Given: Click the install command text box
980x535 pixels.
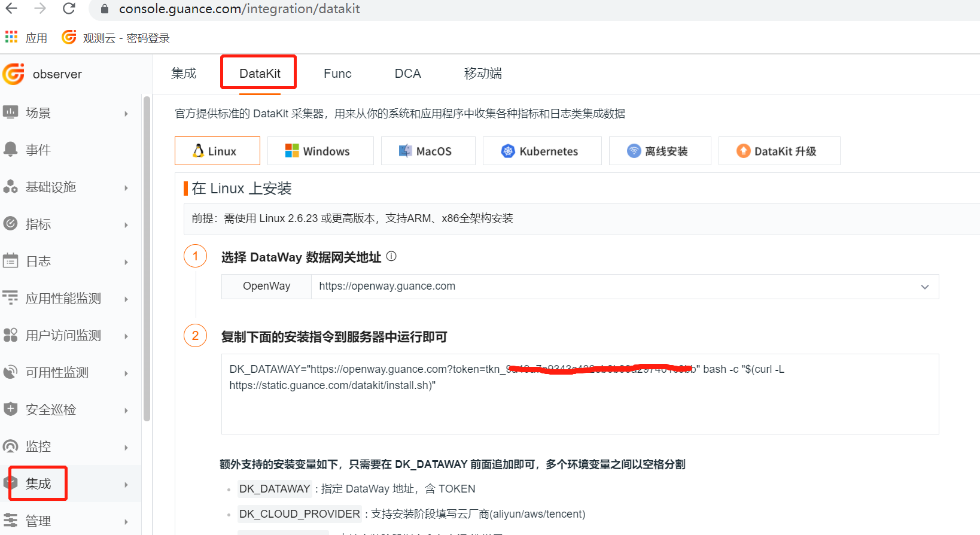Looking at the screenshot, I should (x=580, y=394).
